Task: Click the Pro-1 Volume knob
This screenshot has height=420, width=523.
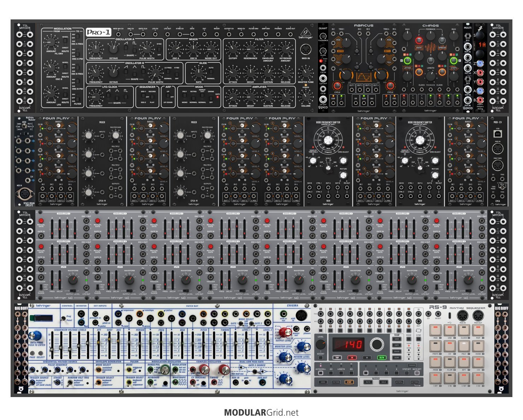Action: point(306,97)
